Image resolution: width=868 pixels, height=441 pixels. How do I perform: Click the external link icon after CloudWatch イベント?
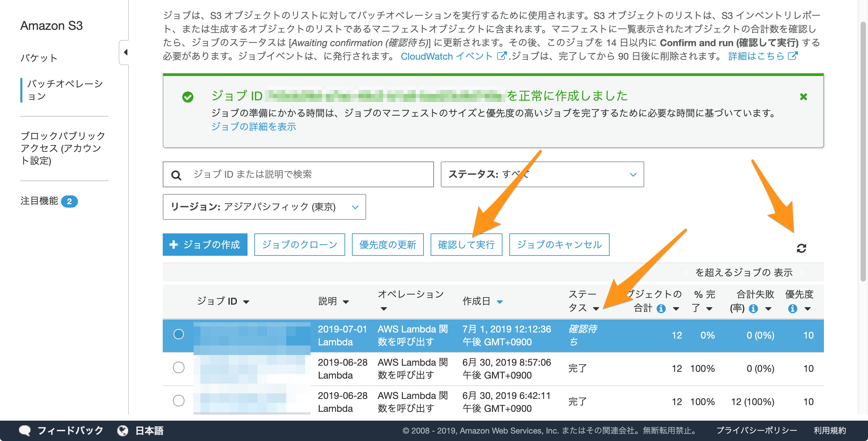pos(502,56)
